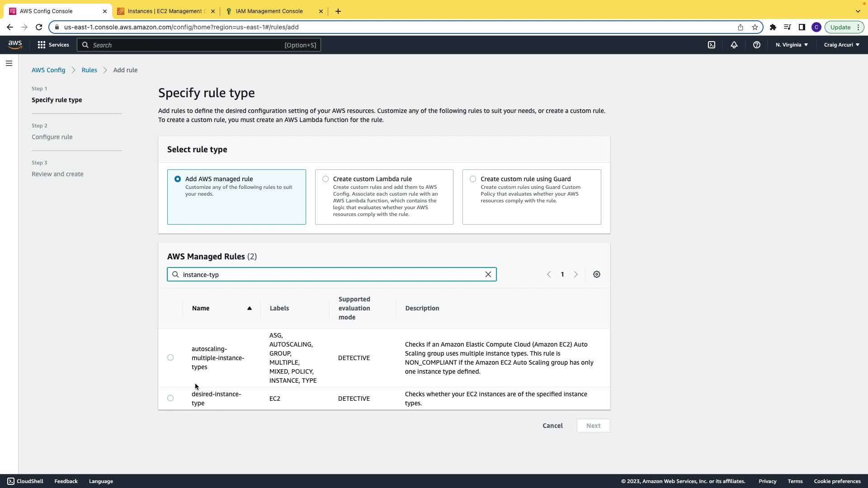Sort table by Name column arrow
The width and height of the screenshot is (868, 488).
click(249, 308)
